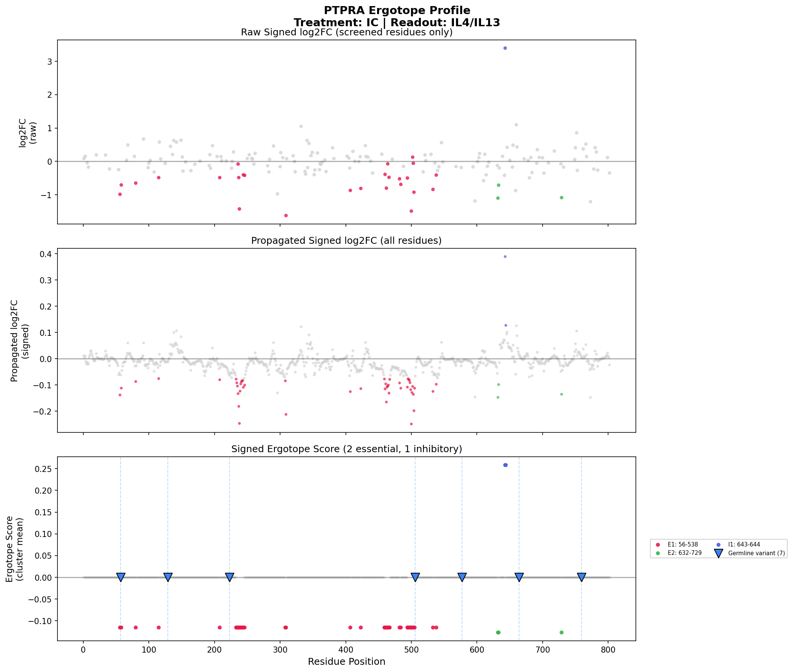Click blue I1 cluster point in ergotope score panel
793x672 pixels.
(x=505, y=465)
